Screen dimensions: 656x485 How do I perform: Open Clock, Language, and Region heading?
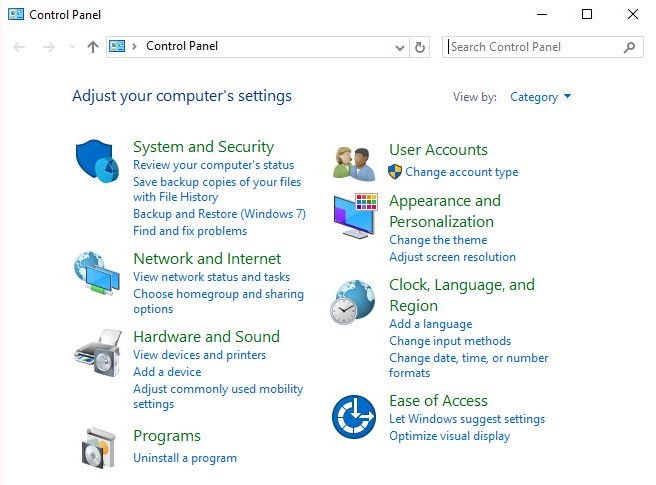(x=462, y=295)
